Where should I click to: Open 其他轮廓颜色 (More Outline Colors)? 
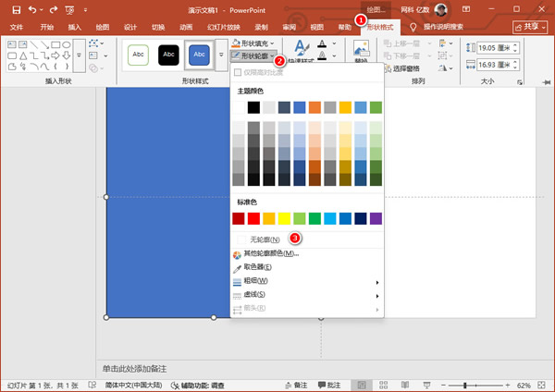click(x=270, y=253)
